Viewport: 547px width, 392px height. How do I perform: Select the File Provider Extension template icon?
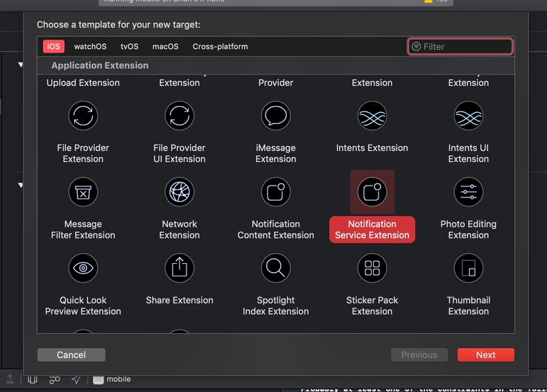point(83,116)
